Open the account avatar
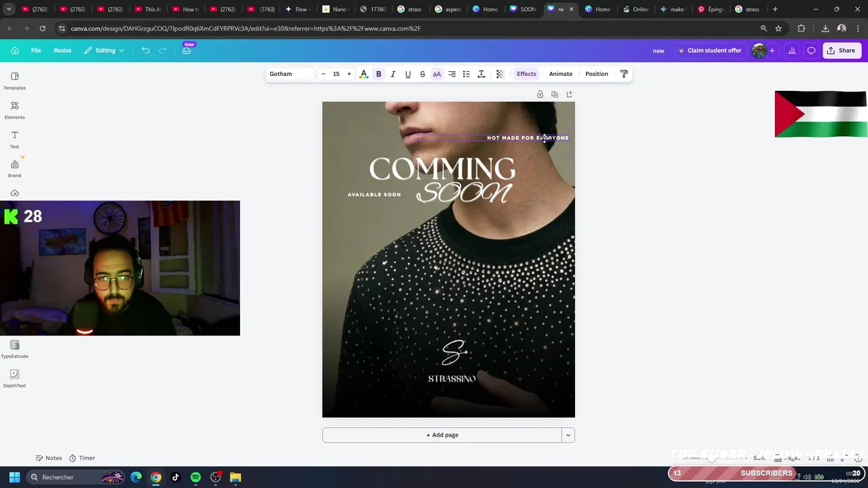The image size is (868, 488). [x=759, y=50]
